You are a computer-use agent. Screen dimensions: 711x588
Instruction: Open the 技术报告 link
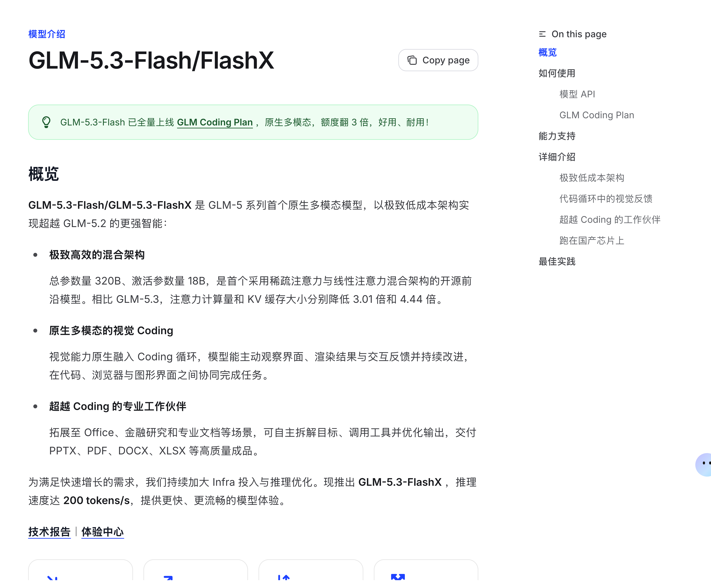(x=50, y=532)
